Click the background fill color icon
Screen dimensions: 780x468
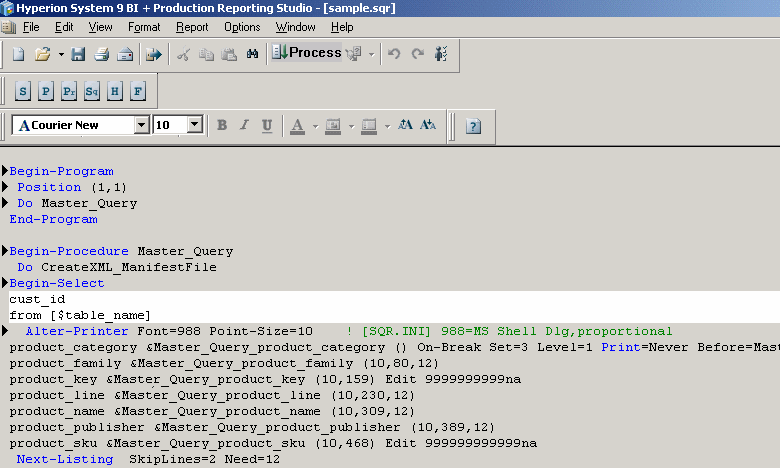pyautogui.click(x=333, y=126)
